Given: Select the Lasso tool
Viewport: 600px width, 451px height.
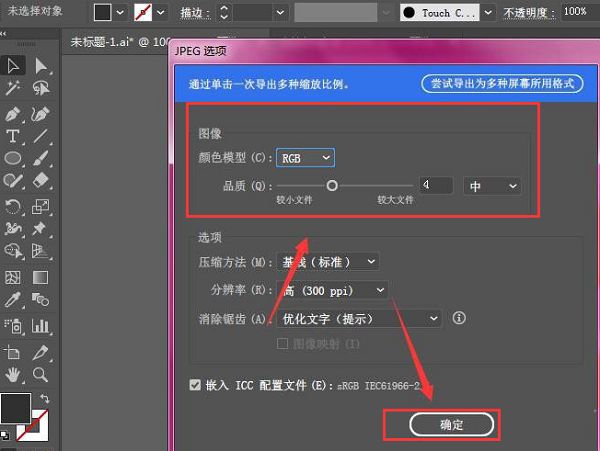Looking at the screenshot, I should tap(41, 88).
